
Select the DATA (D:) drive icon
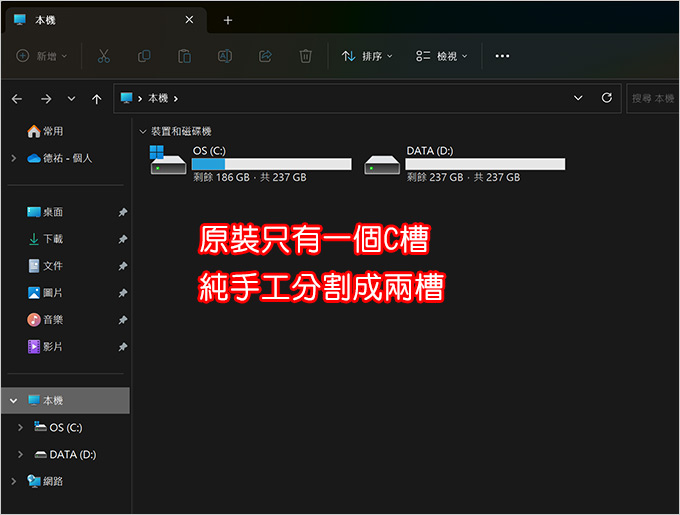[x=382, y=164]
